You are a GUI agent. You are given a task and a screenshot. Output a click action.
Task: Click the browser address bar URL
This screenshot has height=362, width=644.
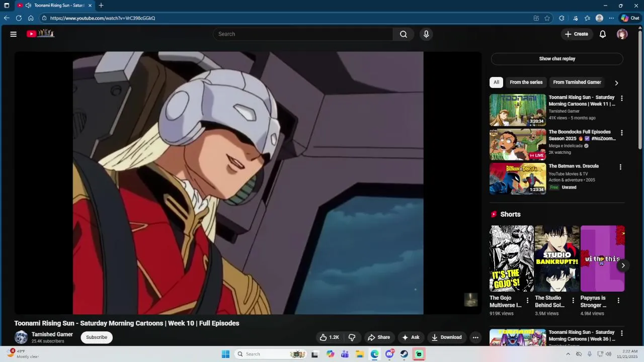pos(103,18)
